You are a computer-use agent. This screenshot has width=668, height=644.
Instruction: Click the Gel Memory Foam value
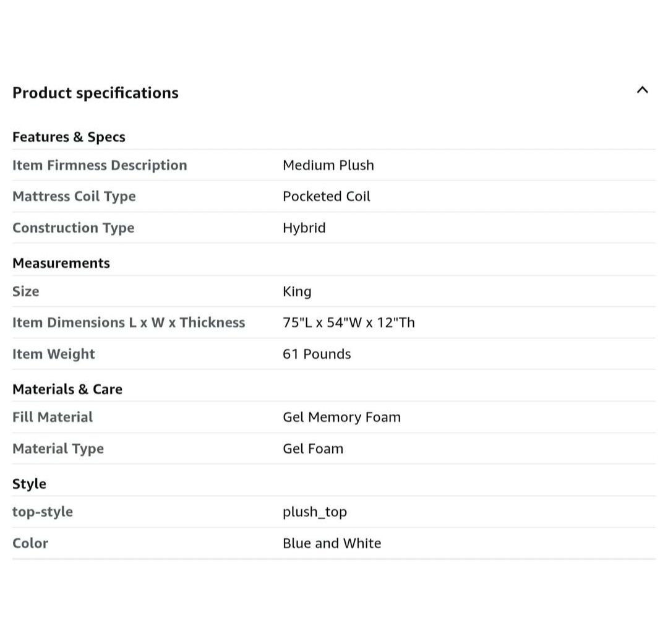coord(341,417)
